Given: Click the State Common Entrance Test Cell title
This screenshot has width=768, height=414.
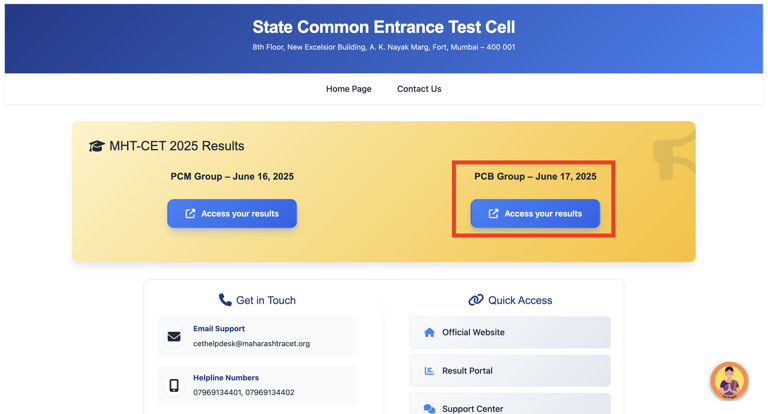Looking at the screenshot, I should [384, 27].
